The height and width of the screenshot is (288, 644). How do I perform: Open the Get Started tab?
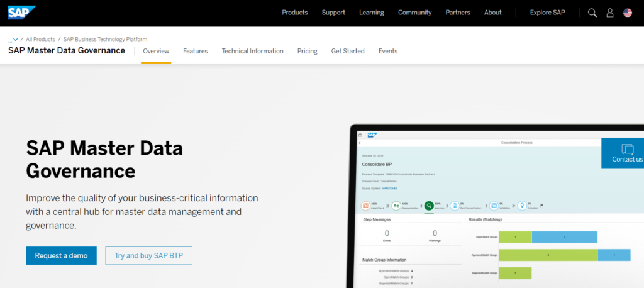click(x=348, y=51)
